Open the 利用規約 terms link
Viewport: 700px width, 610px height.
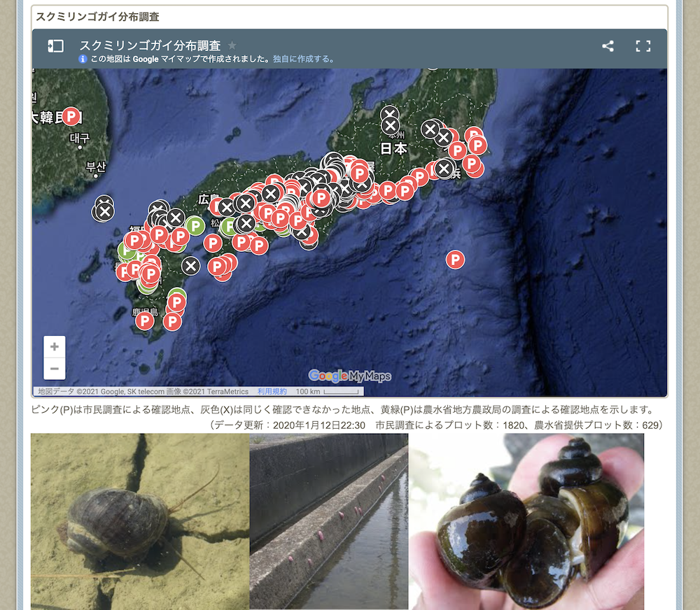[x=272, y=392]
